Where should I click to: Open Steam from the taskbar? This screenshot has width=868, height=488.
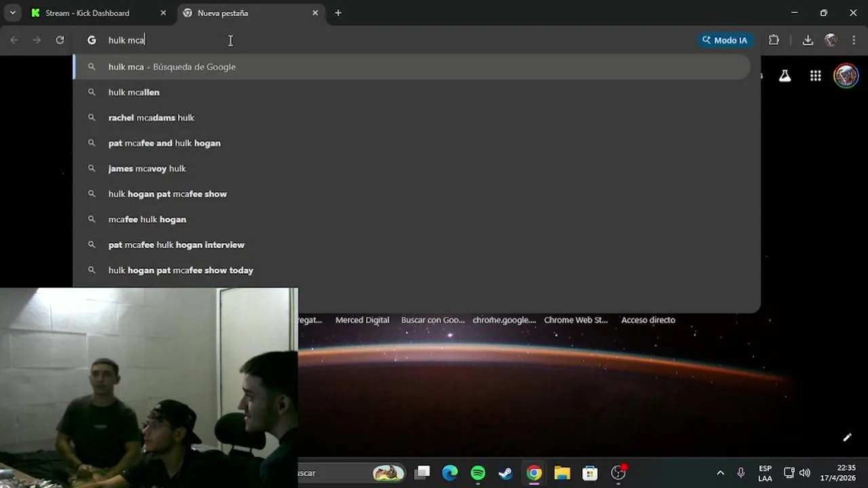pos(506,472)
